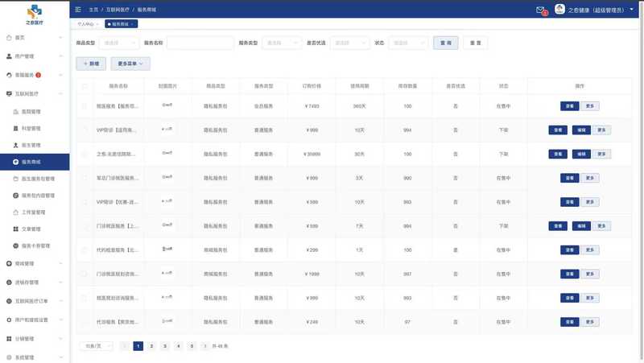Focus the 服务名称 text input field
The height and width of the screenshot is (363, 644).
(x=200, y=43)
